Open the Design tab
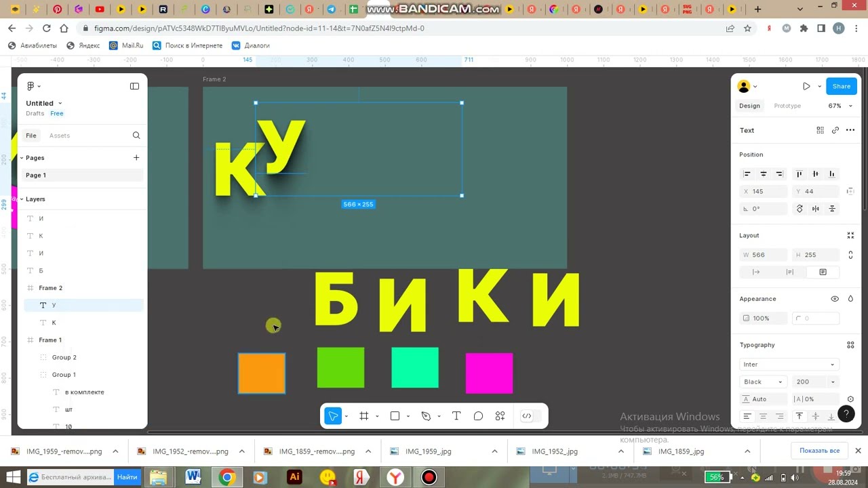This screenshot has height=488, width=868. click(749, 106)
